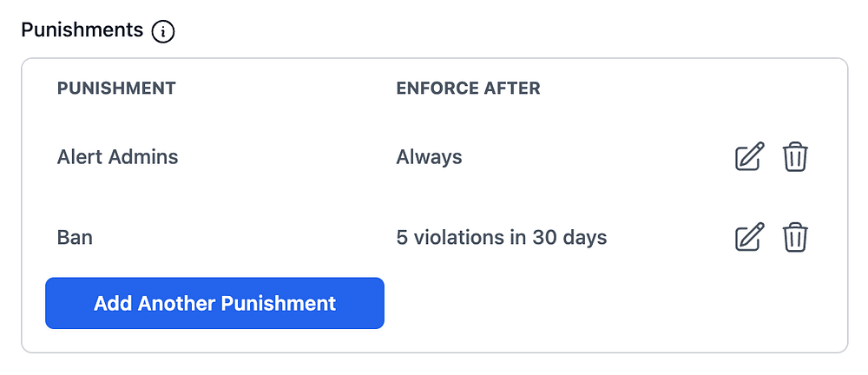The image size is (868, 375).
Task: Click the info icon beside Punishments
Action: click(x=163, y=32)
